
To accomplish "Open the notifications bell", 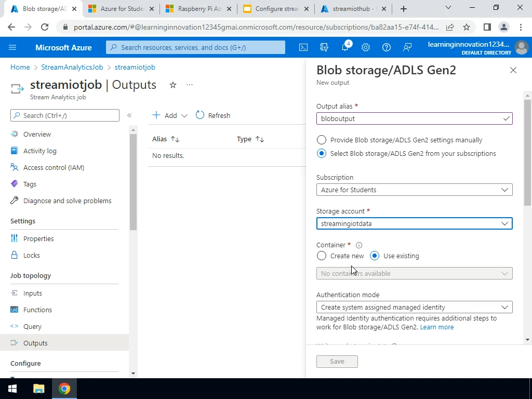I will (x=345, y=47).
